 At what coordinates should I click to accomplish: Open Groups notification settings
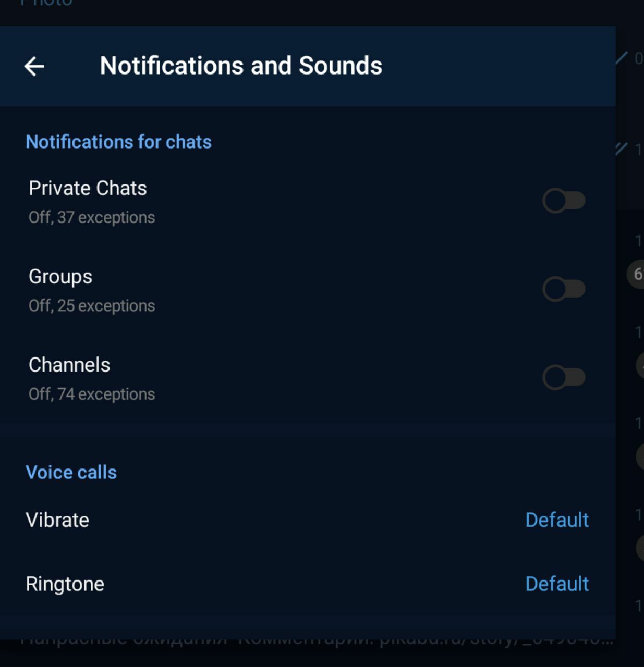[60, 277]
